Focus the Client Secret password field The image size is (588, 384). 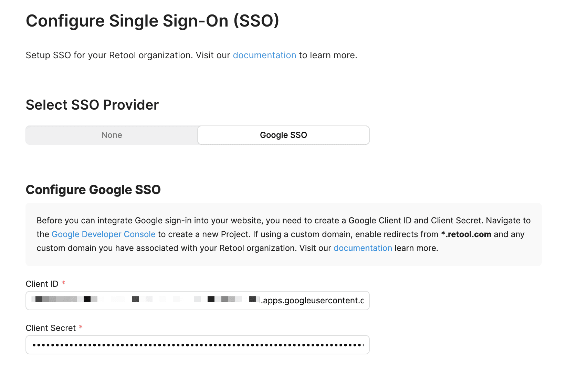tap(197, 345)
